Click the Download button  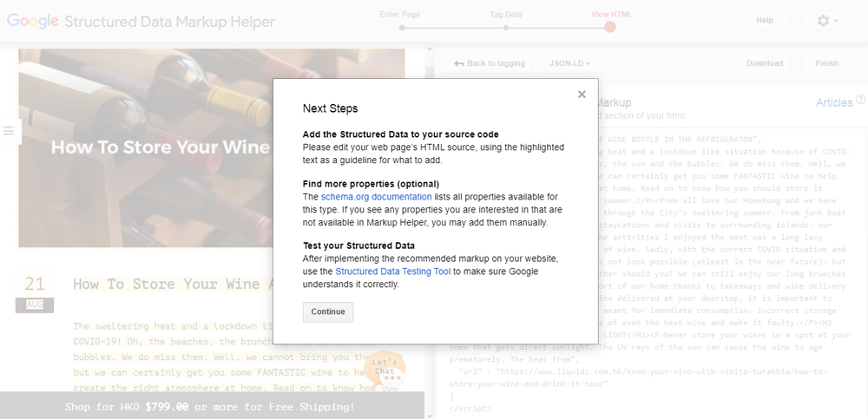[x=765, y=63]
